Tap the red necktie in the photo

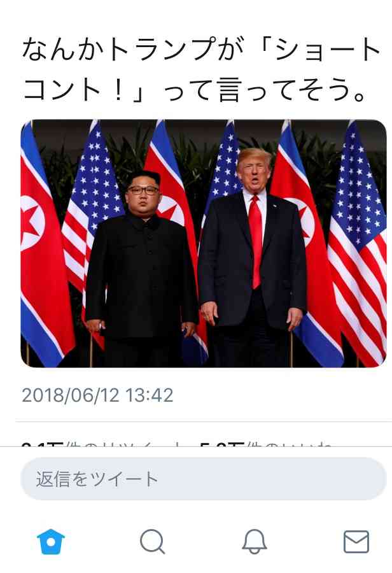[x=256, y=241]
